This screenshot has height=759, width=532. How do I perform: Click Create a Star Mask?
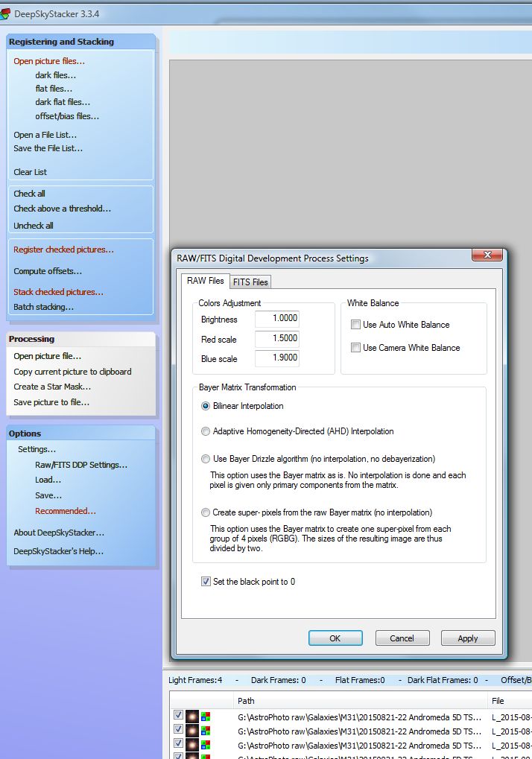click(x=52, y=387)
